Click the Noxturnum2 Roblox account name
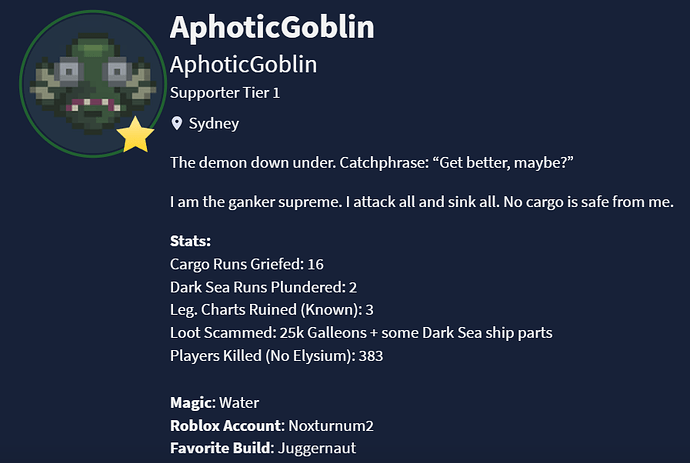 coord(326,425)
